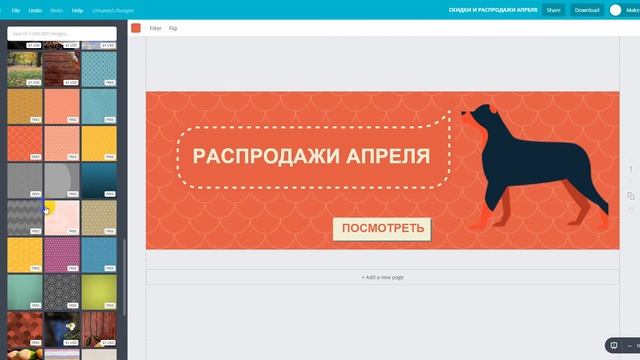
Task: Click the copy page icon beside canvas
Action: point(631,196)
